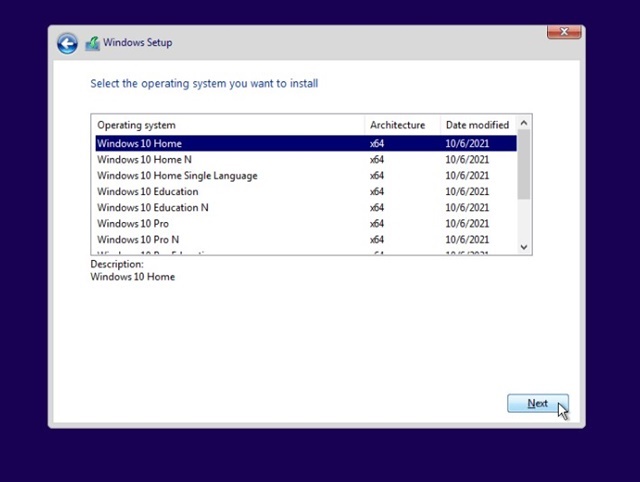The height and width of the screenshot is (482, 640).
Task: Sort by the Architecture column header
Action: click(x=402, y=125)
